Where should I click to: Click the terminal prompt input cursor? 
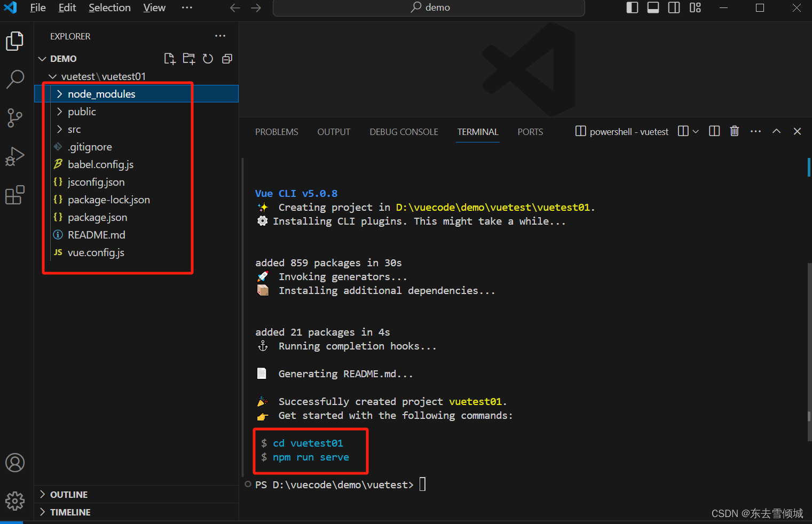[x=422, y=485]
